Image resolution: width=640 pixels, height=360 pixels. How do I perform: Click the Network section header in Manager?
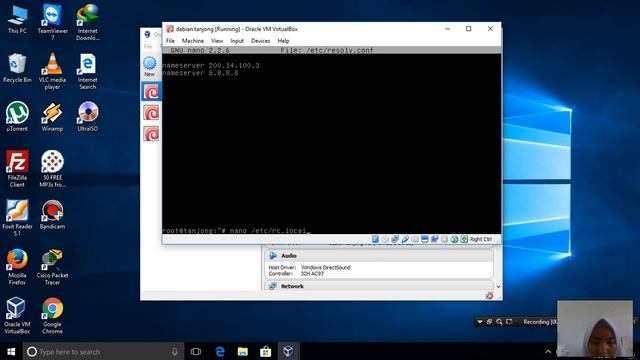coord(379,286)
